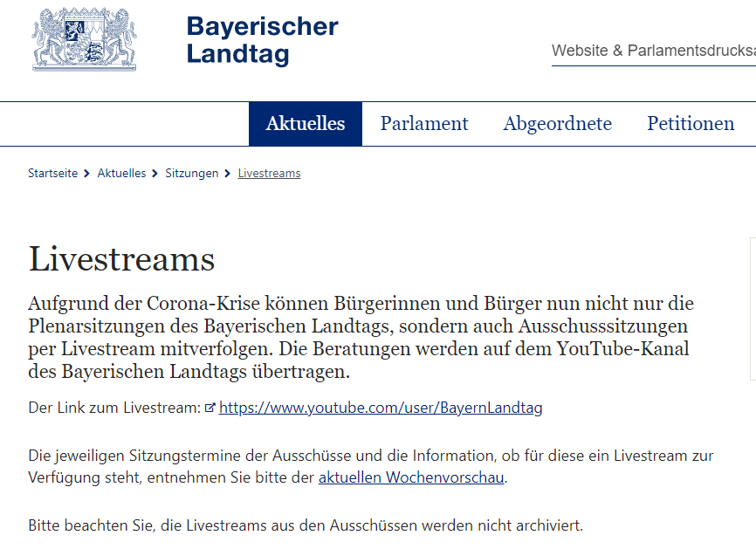Click the chevron arrow after Startseite breadcrumb
Viewport: 756px width, 549px height.
tap(87, 174)
